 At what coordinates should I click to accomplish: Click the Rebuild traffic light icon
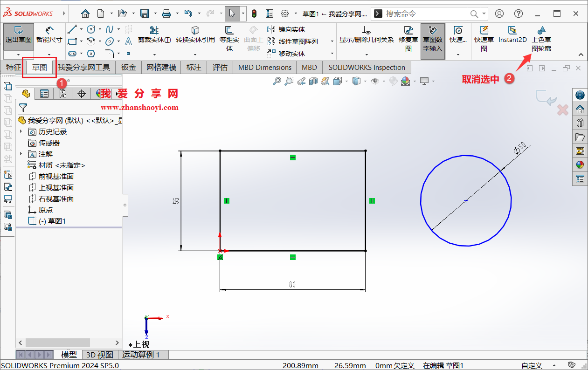(x=254, y=14)
